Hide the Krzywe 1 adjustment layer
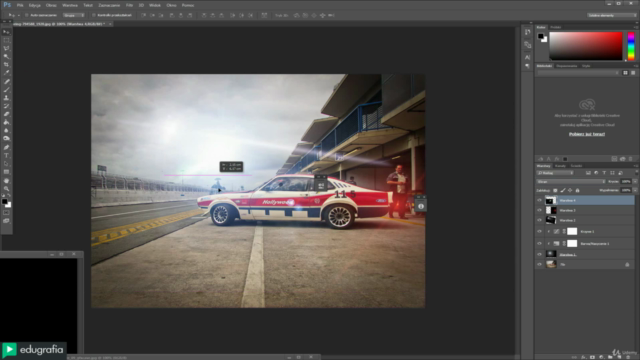This screenshot has width=640, height=360. tap(539, 231)
